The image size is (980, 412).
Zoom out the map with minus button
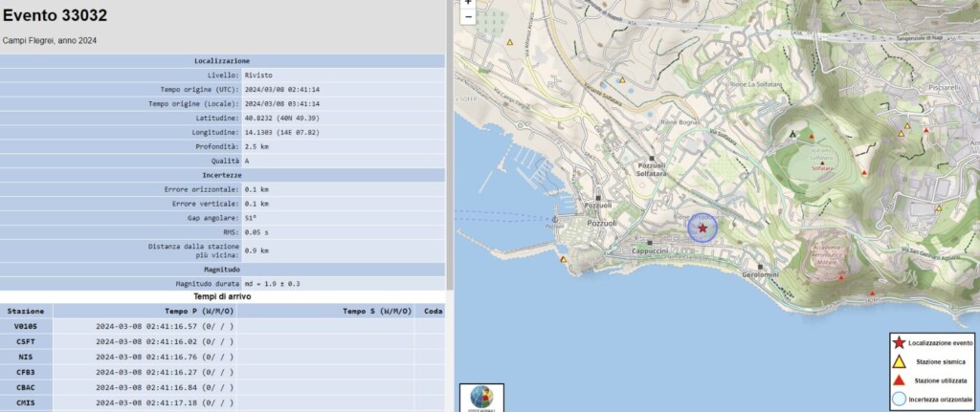pos(468,17)
